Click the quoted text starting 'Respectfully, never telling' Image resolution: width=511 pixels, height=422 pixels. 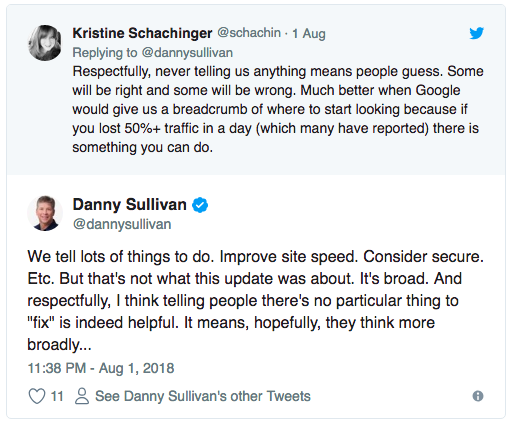278,109
